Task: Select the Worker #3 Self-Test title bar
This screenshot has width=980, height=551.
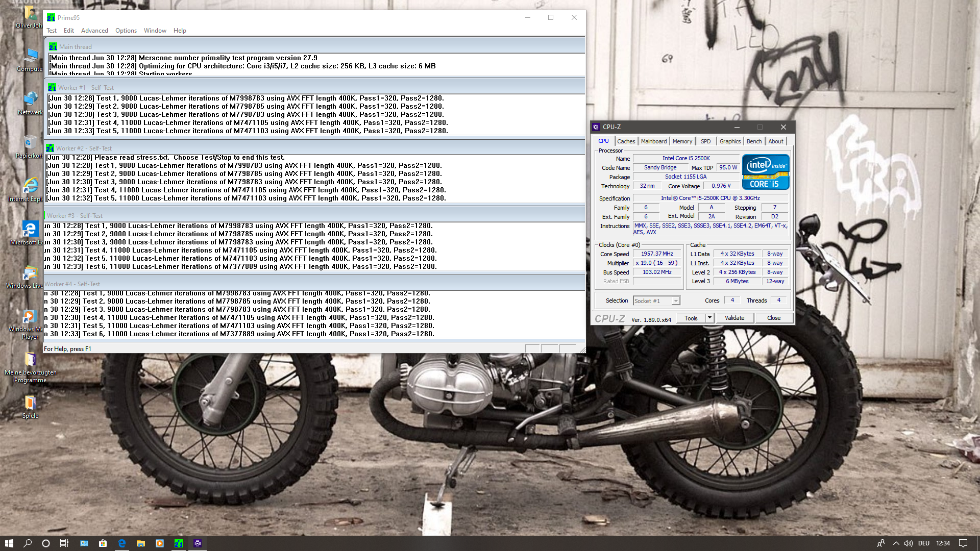Action: pyautogui.click(x=314, y=215)
